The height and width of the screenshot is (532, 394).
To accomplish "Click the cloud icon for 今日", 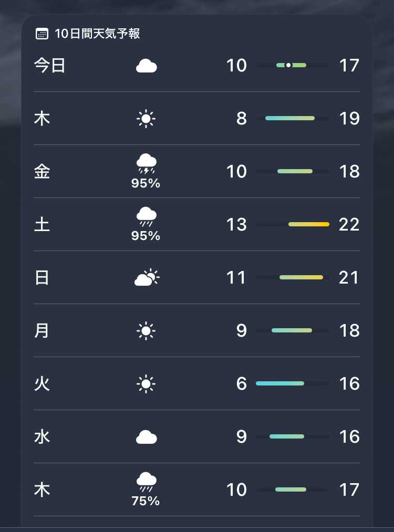I will (x=146, y=66).
